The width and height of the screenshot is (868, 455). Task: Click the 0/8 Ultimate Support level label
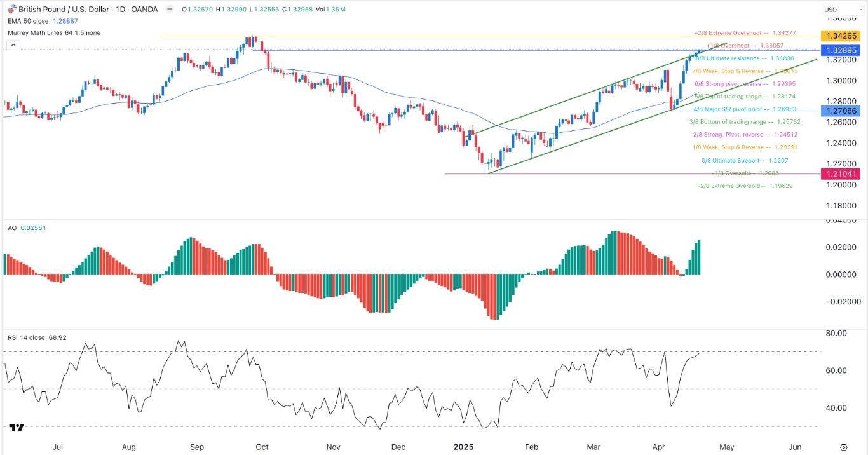coord(745,160)
